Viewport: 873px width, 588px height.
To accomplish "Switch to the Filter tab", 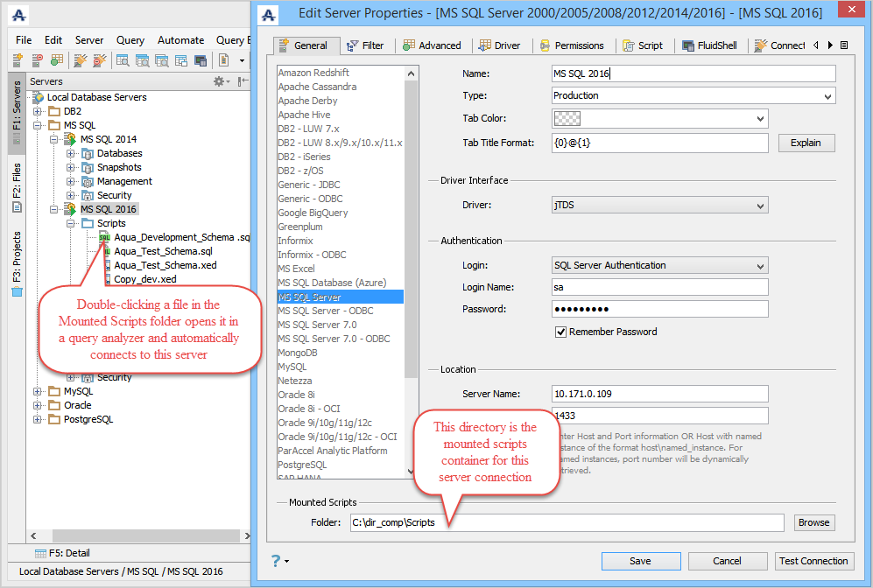I will (x=365, y=45).
